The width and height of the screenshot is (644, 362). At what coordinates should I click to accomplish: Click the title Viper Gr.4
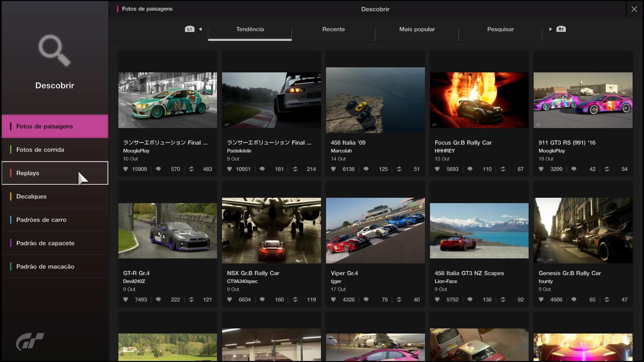coord(344,273)
